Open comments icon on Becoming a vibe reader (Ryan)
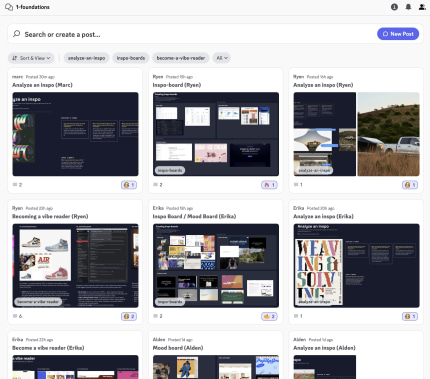This screenshot has height=379, width=430. click(x=15, y=316)
